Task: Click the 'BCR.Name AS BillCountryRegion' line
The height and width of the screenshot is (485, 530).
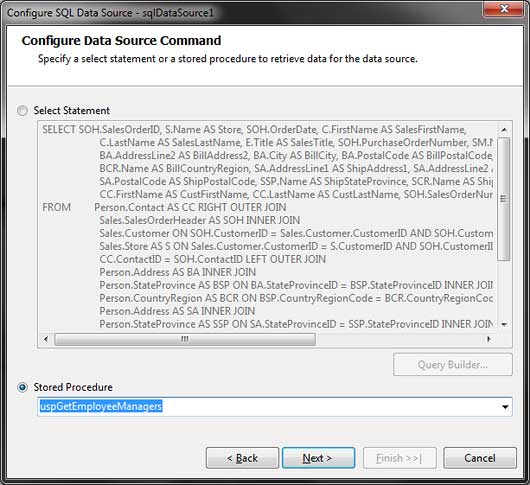Action: 296,169
